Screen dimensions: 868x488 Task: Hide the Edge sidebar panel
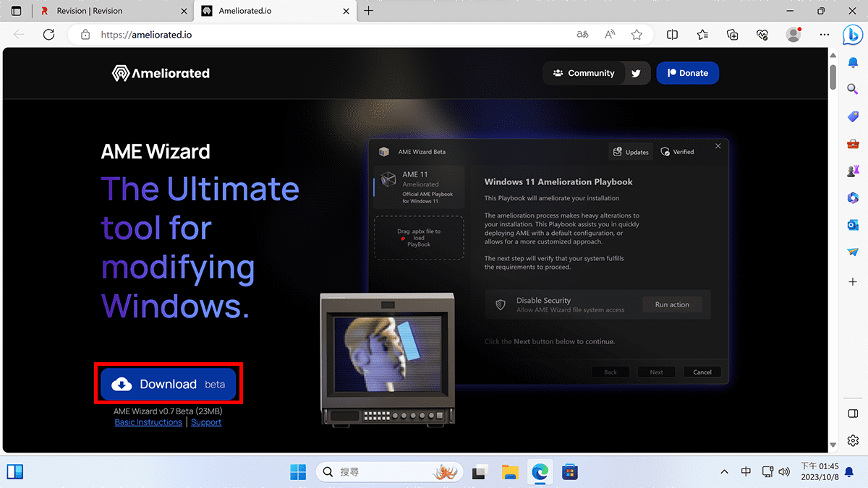(853, 413)
